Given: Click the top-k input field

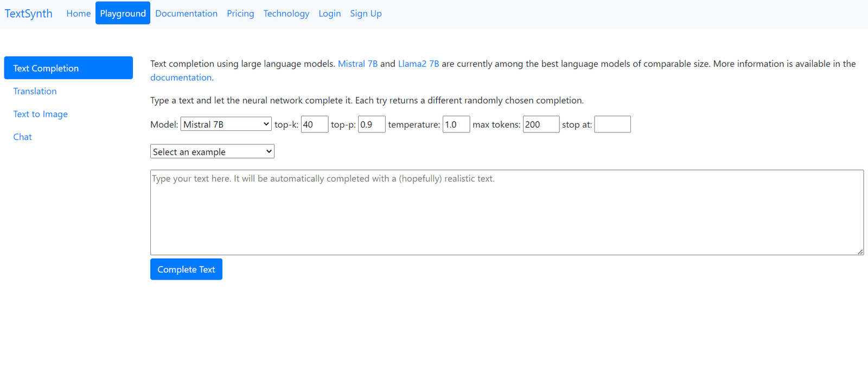Looking at the screenshot, I should (x=314, y=124).
